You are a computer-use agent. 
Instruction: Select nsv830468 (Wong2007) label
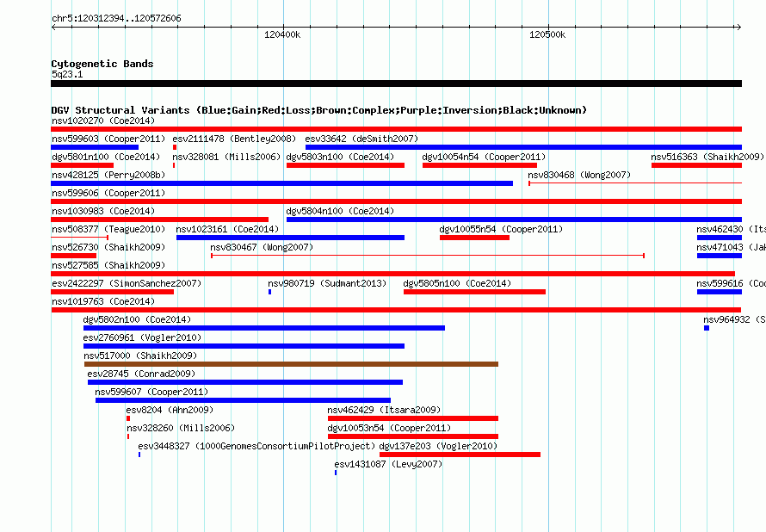579,175
